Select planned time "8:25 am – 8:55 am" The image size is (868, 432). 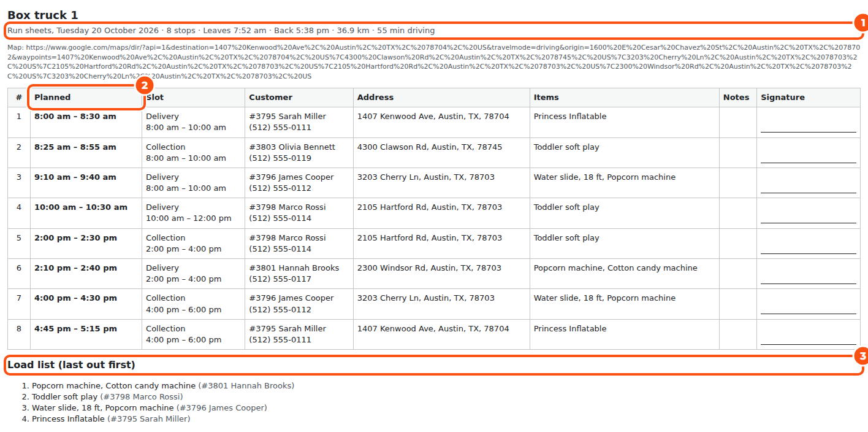(x=75, y=147)
